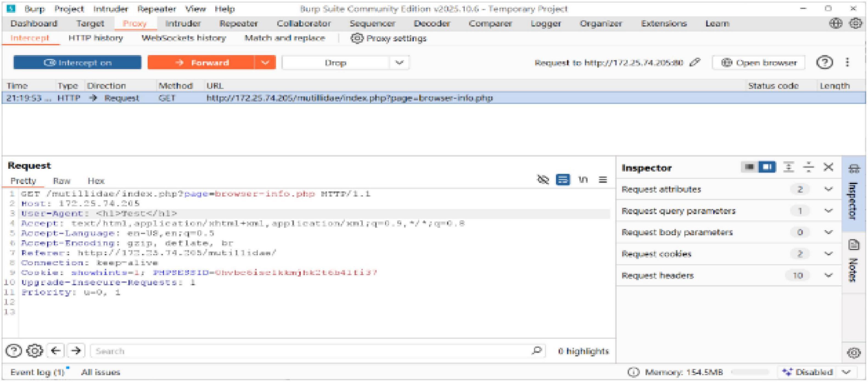Click the Open browser button
Screen dimensions: 868x382
click(758, 63)
